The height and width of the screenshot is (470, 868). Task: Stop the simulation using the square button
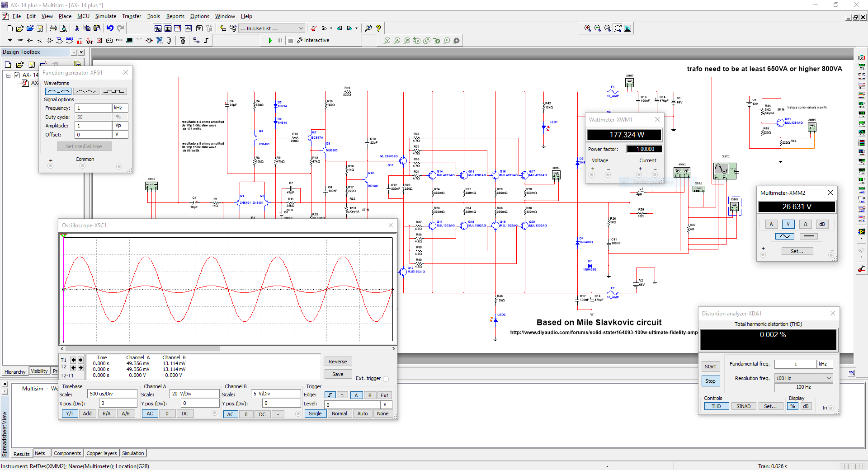pos(291,41)
